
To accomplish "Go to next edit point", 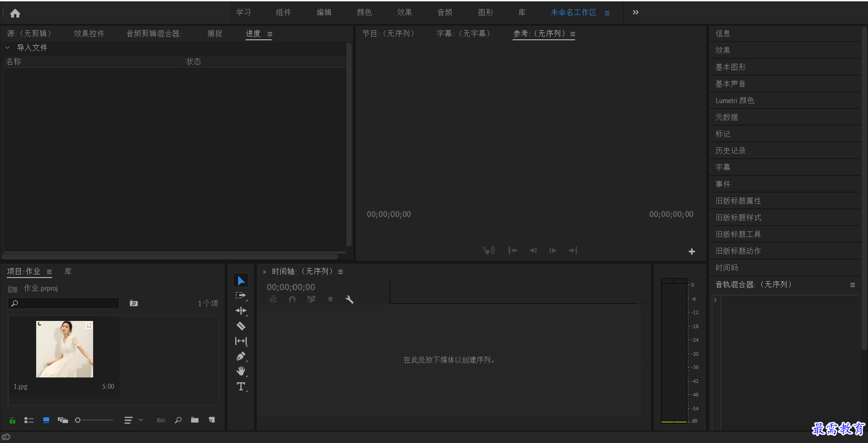I will 573,250.
